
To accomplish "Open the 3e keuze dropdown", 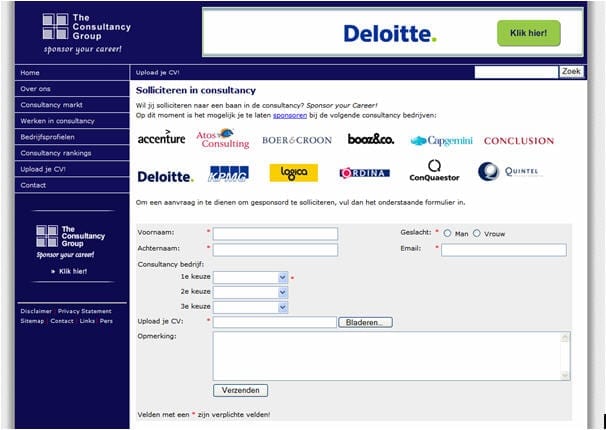I will [250, 307].
